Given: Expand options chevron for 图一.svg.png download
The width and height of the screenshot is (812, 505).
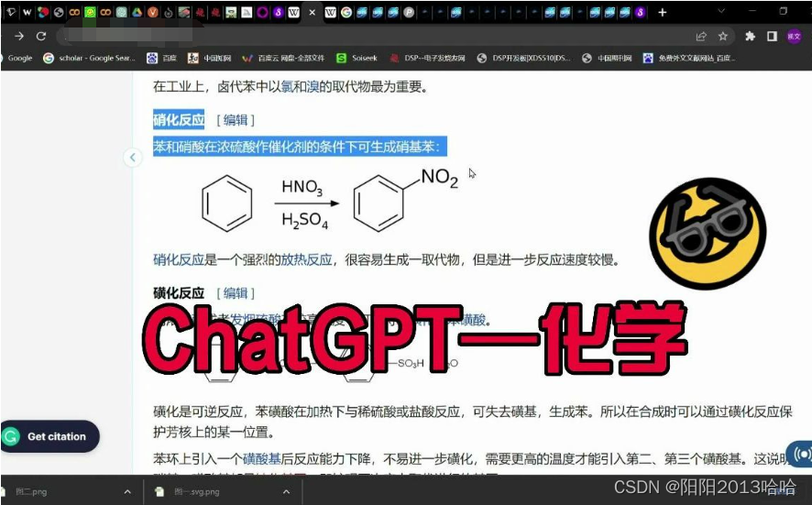Looking at the screenshot, I should tap(286, 492).
